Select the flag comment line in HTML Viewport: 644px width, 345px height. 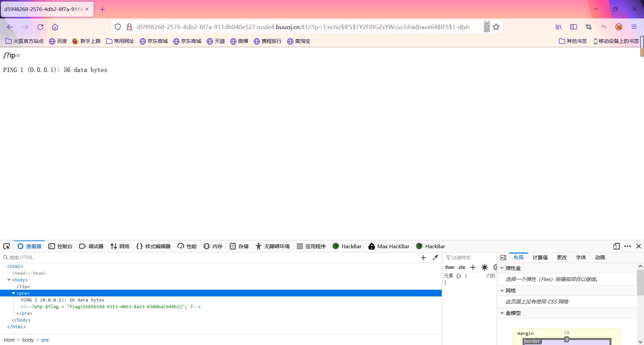111,307
